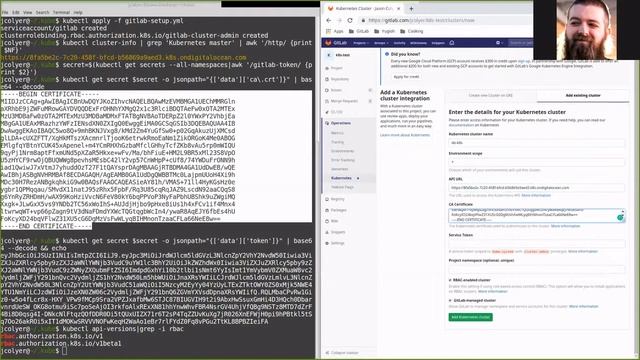Click Apply for credit button
Image resolution: width=640 pixels, height=360 pixels.
coord(406,77)
